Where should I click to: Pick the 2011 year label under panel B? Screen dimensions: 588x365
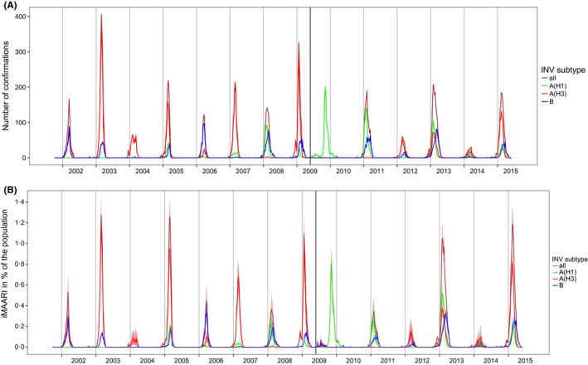pyautogui.click(x=388, y=361)
